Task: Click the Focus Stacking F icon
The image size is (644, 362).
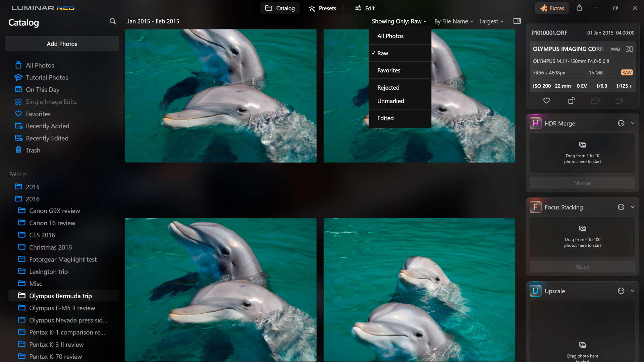Action: (x=535, y=207)
